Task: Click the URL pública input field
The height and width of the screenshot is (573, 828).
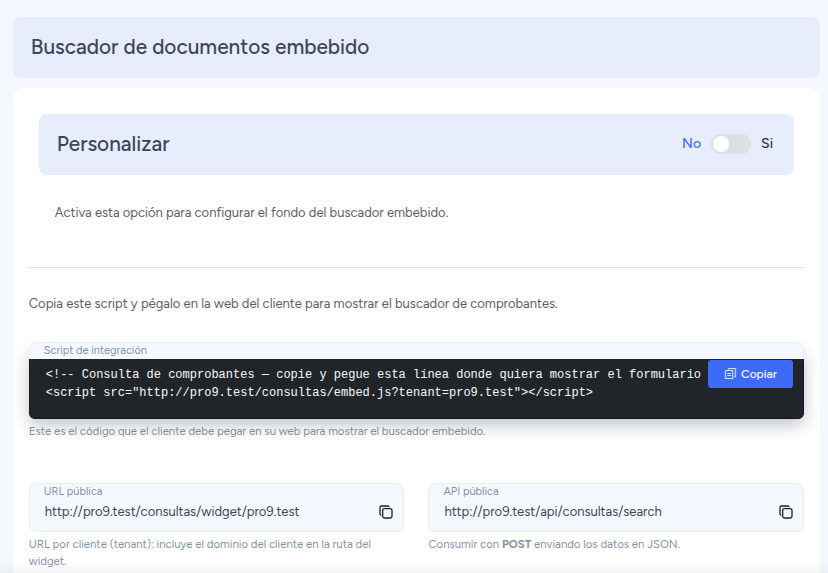Action: pyautogui.click(x=217, y=508)
